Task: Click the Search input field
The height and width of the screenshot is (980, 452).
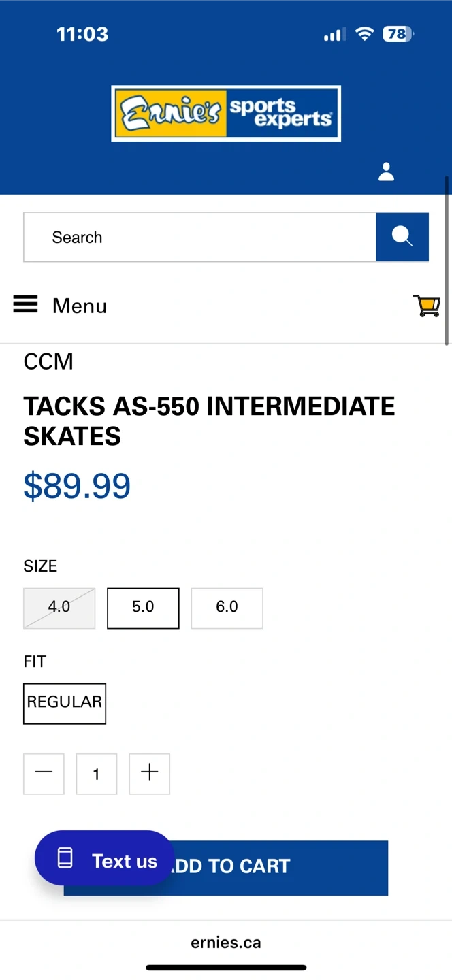Action: coord(199,237)
